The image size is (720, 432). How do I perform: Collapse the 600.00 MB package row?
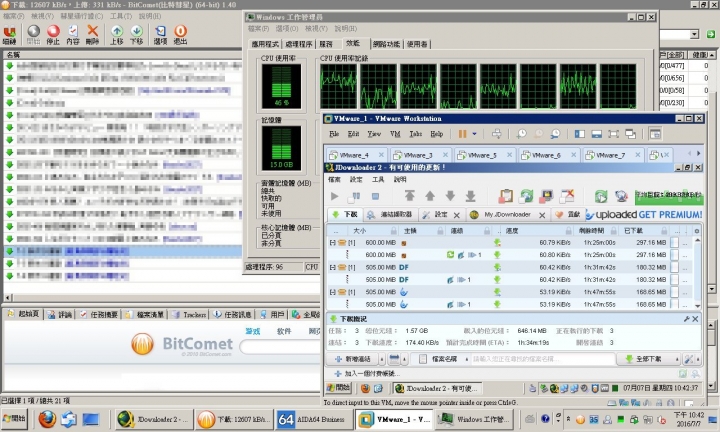click(332, 243)
